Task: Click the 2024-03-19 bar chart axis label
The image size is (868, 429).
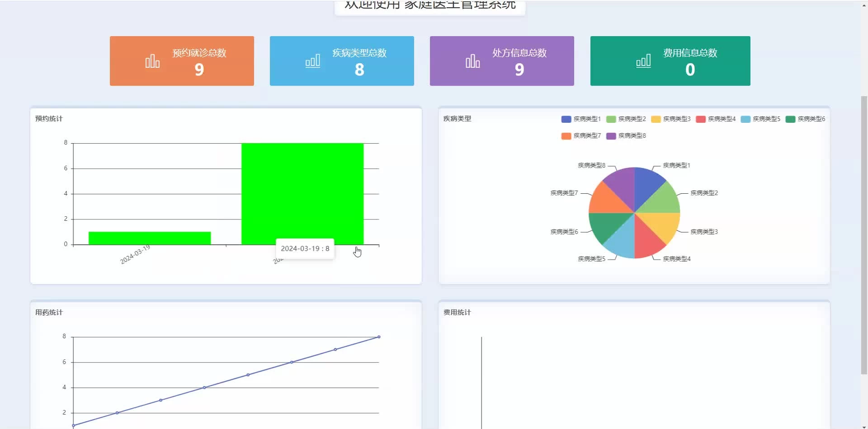Action: coord(135,255)
